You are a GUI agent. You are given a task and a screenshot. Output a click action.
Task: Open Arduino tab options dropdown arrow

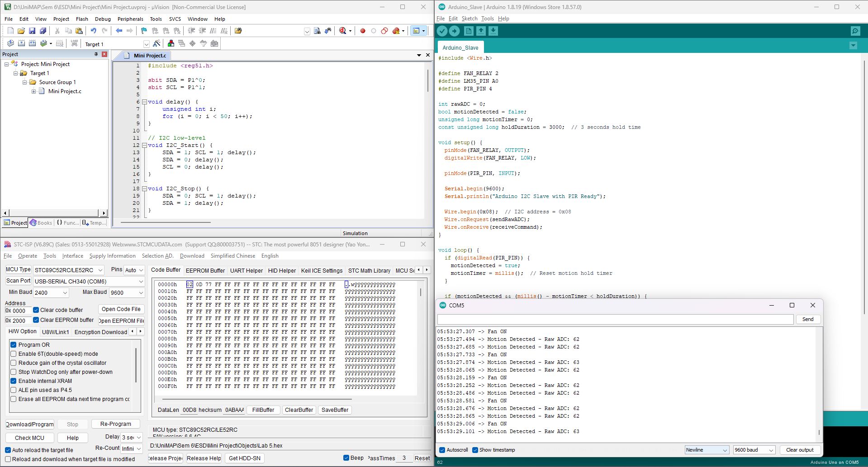coord(853,46)
